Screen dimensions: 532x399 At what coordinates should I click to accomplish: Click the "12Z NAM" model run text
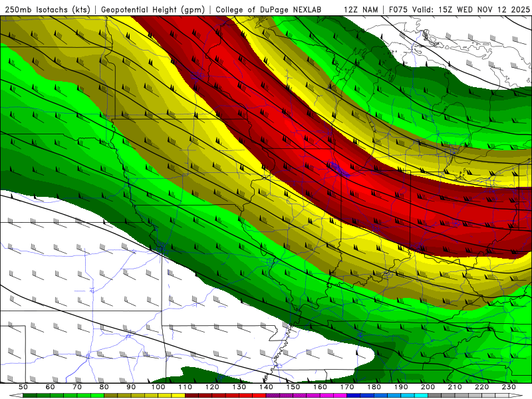(360, 10)
